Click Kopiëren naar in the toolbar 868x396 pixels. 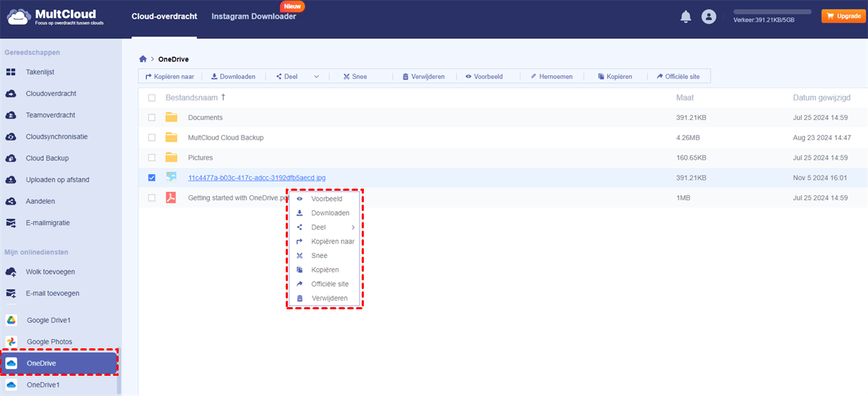pos(169,77)
